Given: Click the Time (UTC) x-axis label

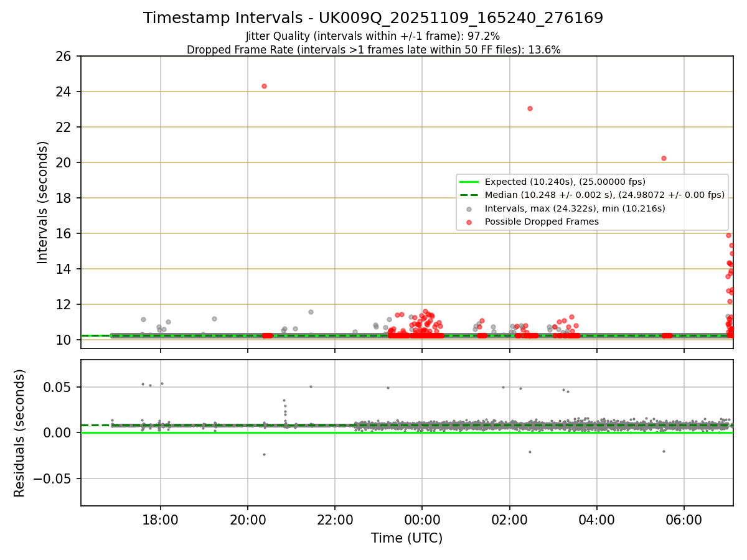Looking at the screenshot, I should pyautogui.click(x=406, y=538).
